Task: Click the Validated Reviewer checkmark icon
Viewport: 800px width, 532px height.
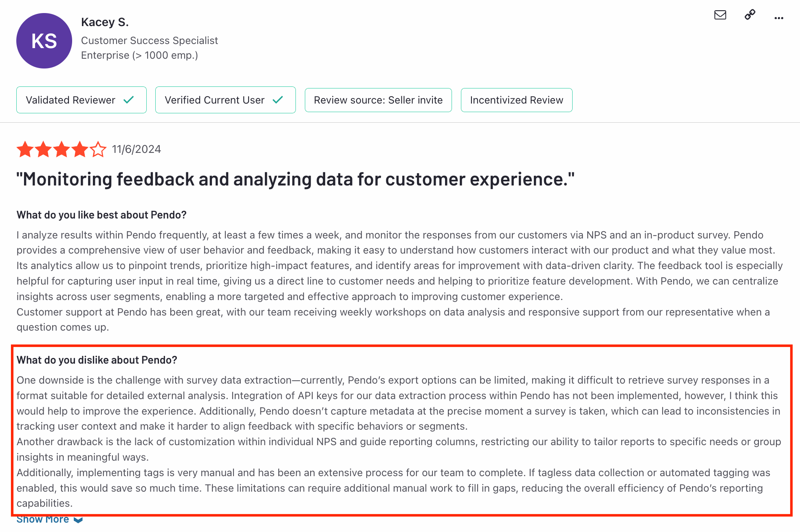Action: [x=129, y=100]
